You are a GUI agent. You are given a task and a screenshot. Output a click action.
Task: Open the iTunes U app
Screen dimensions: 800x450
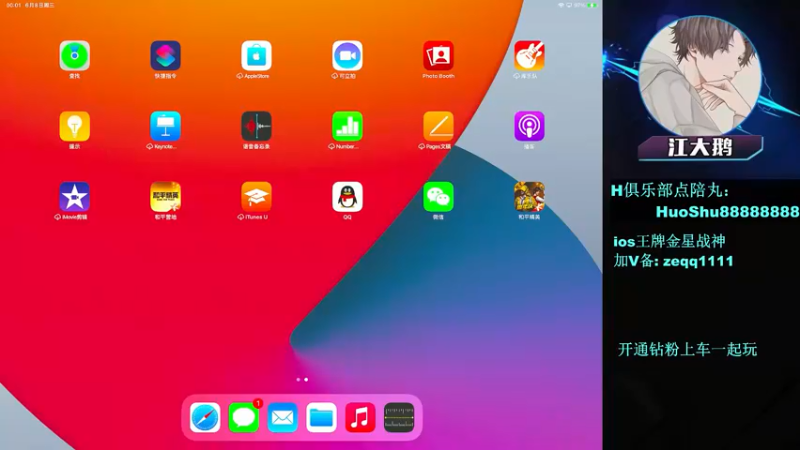(256, 196)
